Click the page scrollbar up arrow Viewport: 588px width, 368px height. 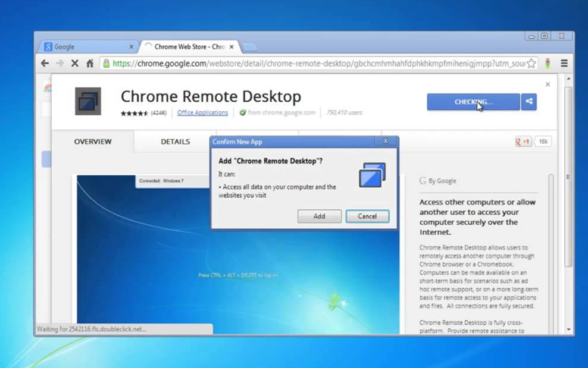[568, 79]
